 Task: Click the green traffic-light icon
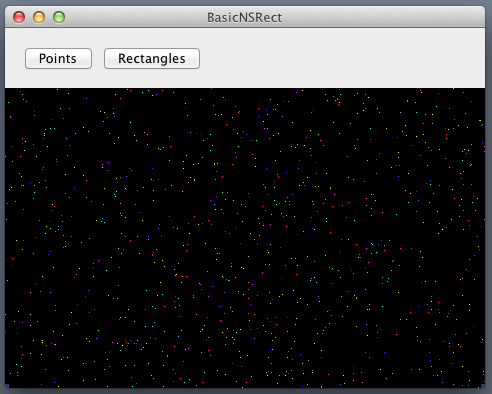coord(59,17)
